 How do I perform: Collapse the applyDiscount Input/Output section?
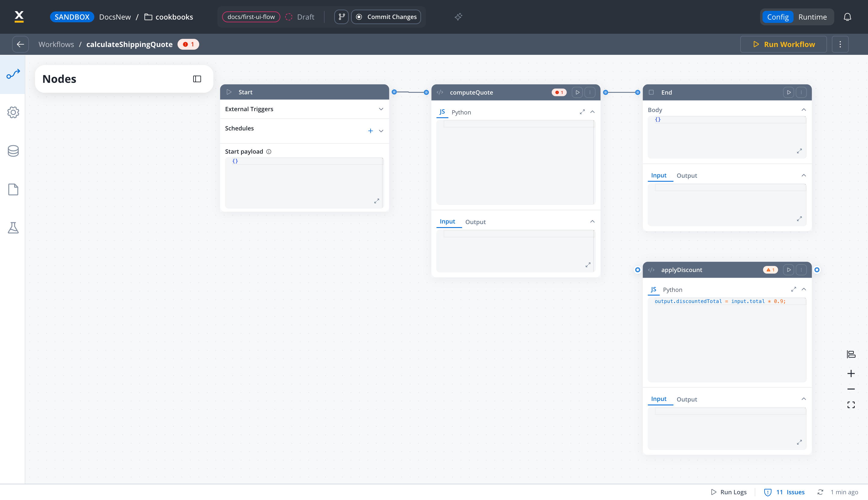pos(804,399)
